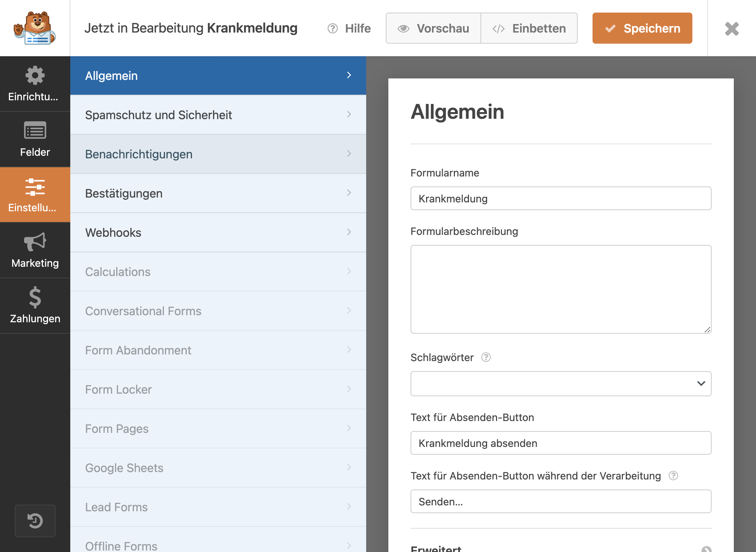Open the Webhooks settings panel
Screen dimensions: 756x552
pos(218,233)
